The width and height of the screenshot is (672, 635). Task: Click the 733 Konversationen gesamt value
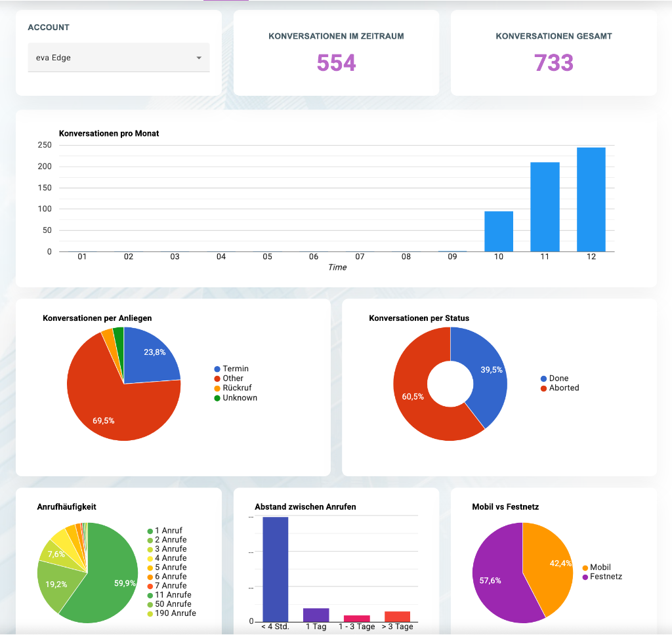(554, 62)
